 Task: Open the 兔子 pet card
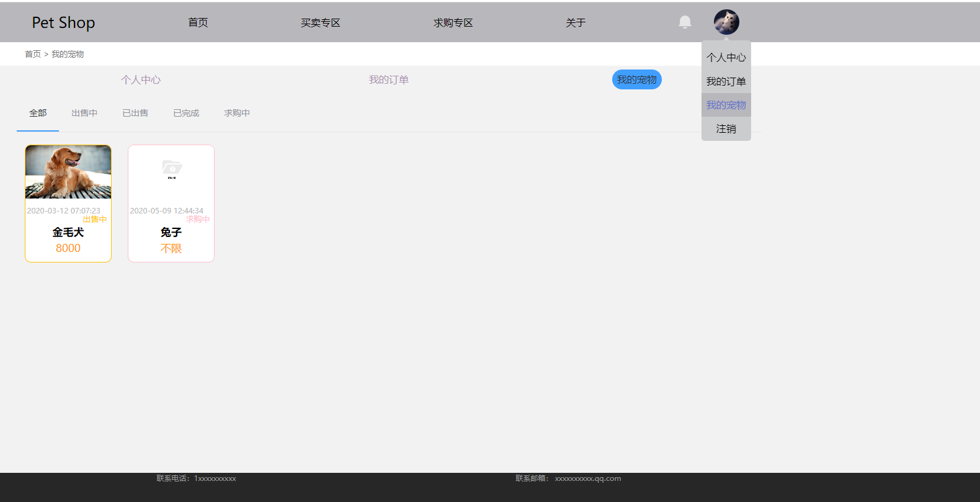(171, 233)
